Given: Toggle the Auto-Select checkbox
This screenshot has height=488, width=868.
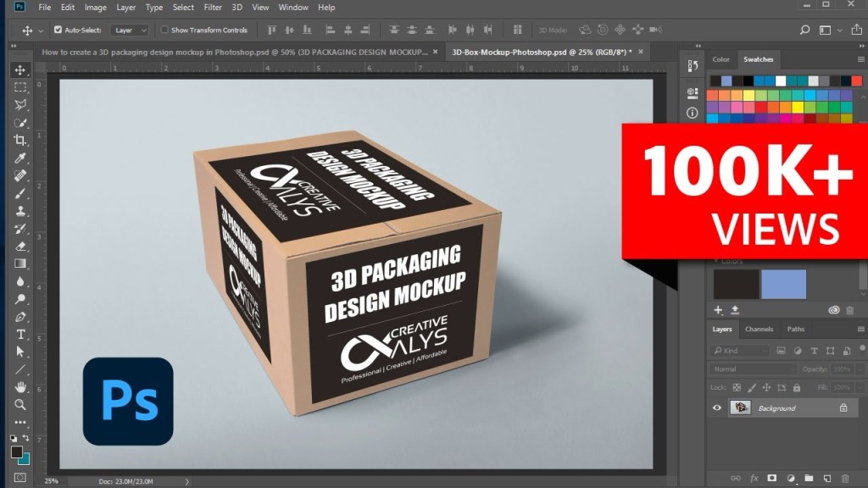Looking at the screenshot, I should [58, 30].
